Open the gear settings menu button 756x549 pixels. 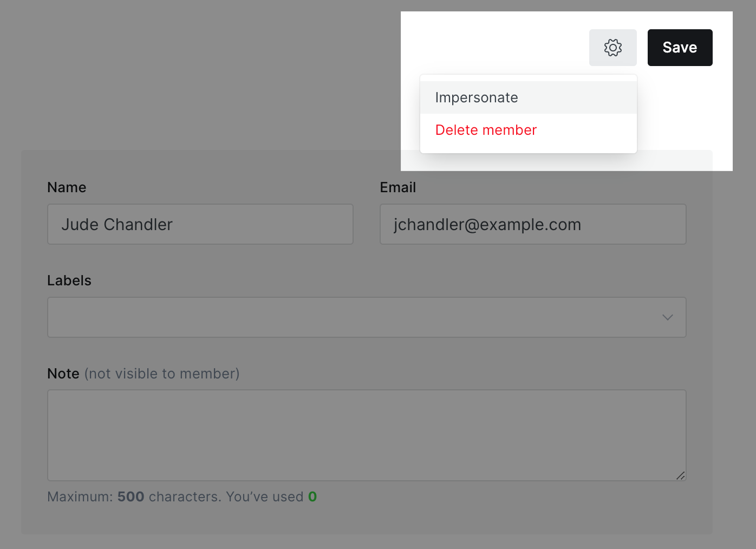coord(612,48)
